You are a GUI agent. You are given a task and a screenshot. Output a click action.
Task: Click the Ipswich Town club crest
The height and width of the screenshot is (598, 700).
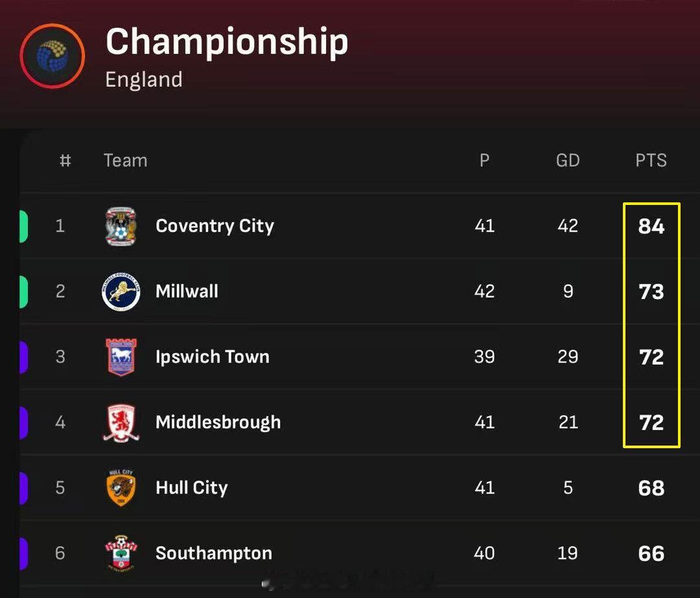121,357
